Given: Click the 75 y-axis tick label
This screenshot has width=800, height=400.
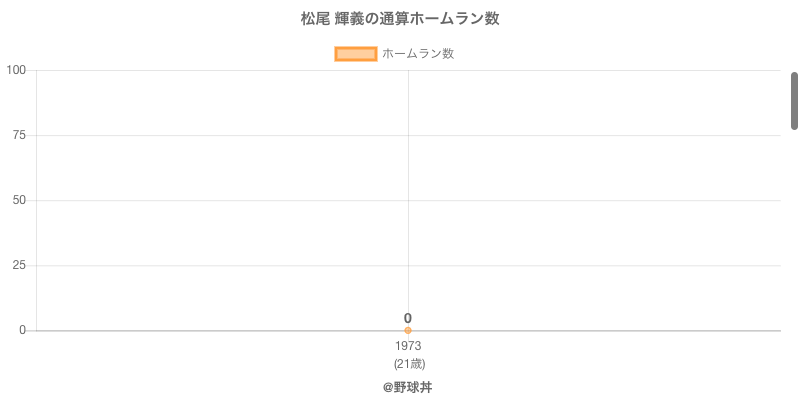Looking at the screenshot, I should [19, 135].
